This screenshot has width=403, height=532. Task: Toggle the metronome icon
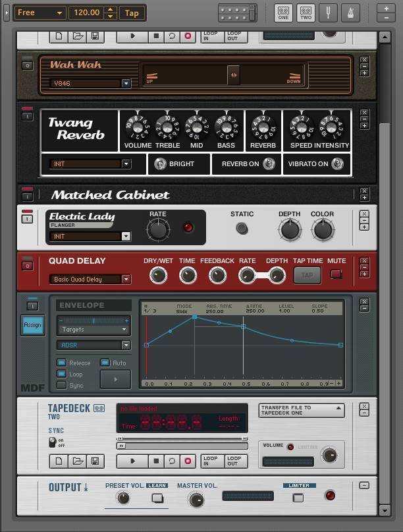point(350,13)
